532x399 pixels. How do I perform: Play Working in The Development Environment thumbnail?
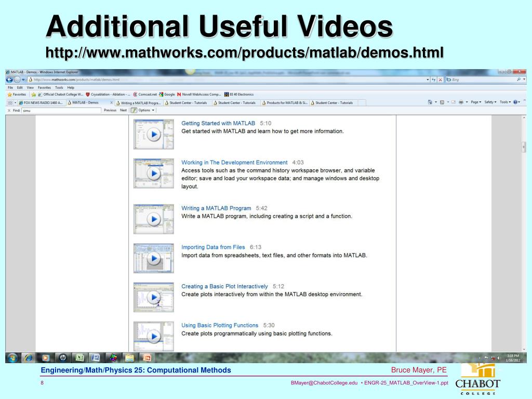(154, 174)
